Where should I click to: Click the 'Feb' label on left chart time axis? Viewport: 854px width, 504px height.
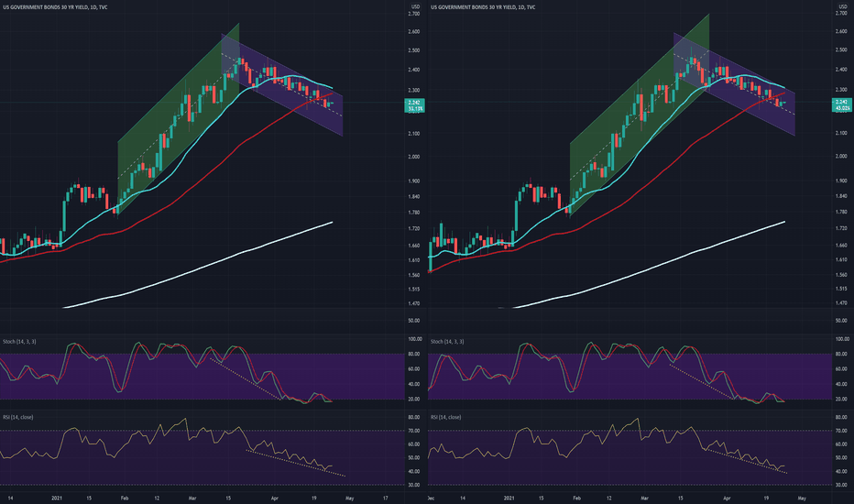[125, 498]
